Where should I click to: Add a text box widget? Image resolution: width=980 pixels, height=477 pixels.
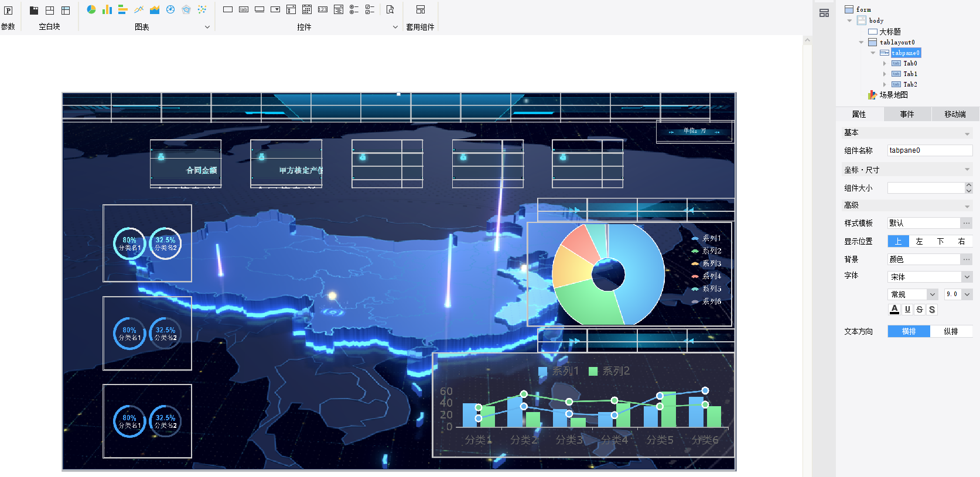[x=228, y=9]
